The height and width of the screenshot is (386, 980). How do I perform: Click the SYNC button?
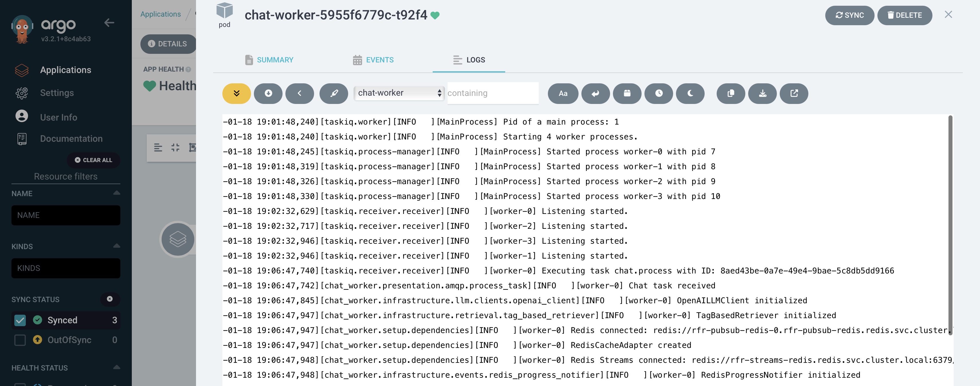pos(850,15)
